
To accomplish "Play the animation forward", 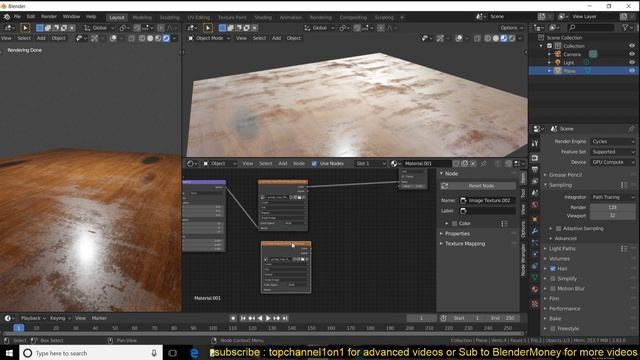I will [268, 318].
